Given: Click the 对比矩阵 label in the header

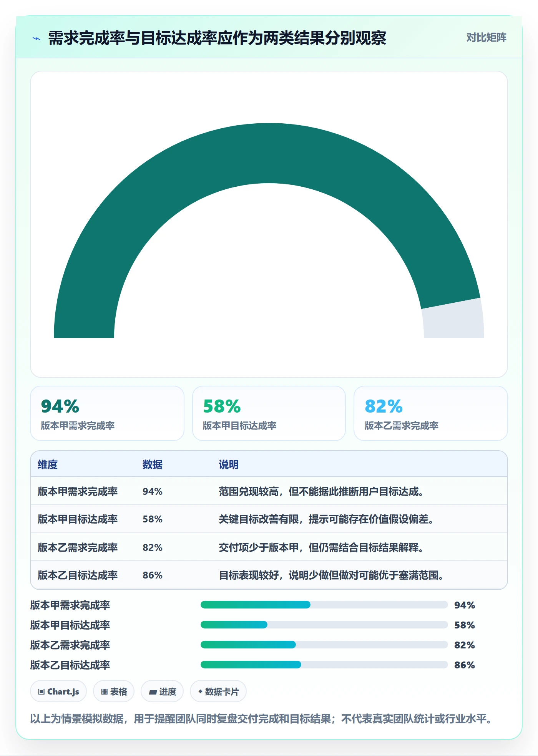Looking at the screenshot, I should click(486, 38).
